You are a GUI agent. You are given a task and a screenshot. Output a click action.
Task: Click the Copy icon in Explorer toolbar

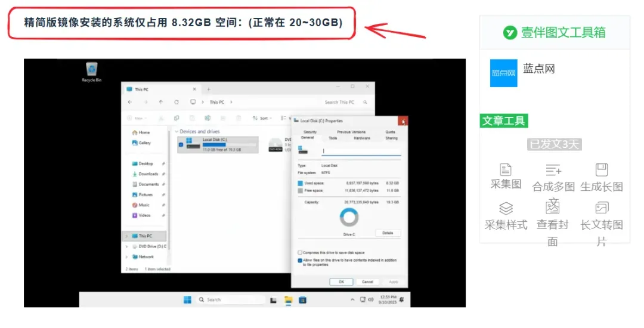click(x=176, y=118)
